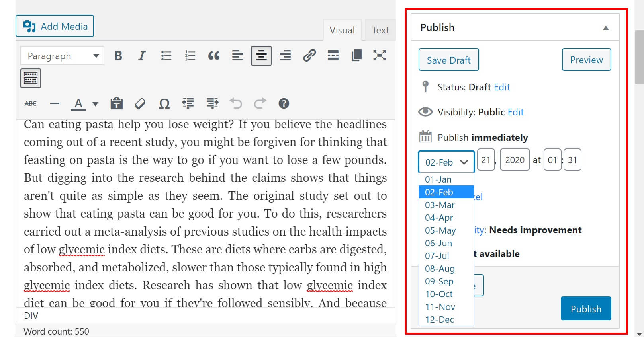Apply strikethrough formatting
The width and height of the screenshot is (644, 339).
pyautogui.click(x=31, y=104)
